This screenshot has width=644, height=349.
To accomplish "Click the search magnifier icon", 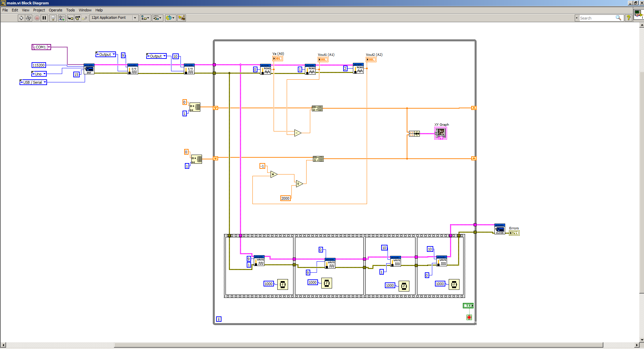I will pos(618,18).
